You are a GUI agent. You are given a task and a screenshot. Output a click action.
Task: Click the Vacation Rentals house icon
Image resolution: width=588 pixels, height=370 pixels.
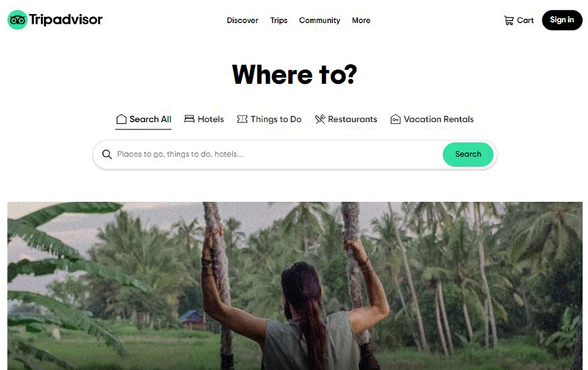click(395, 119)
